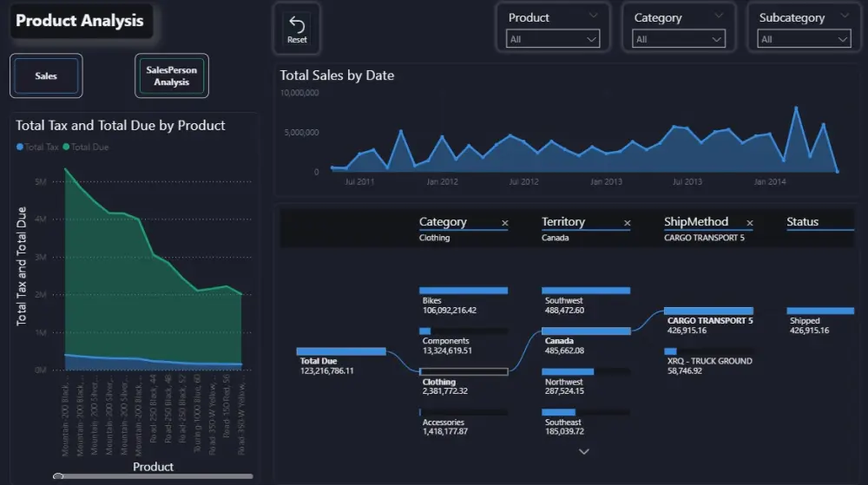Toggle the Total Tax legend blue marker

coord(20,147)
